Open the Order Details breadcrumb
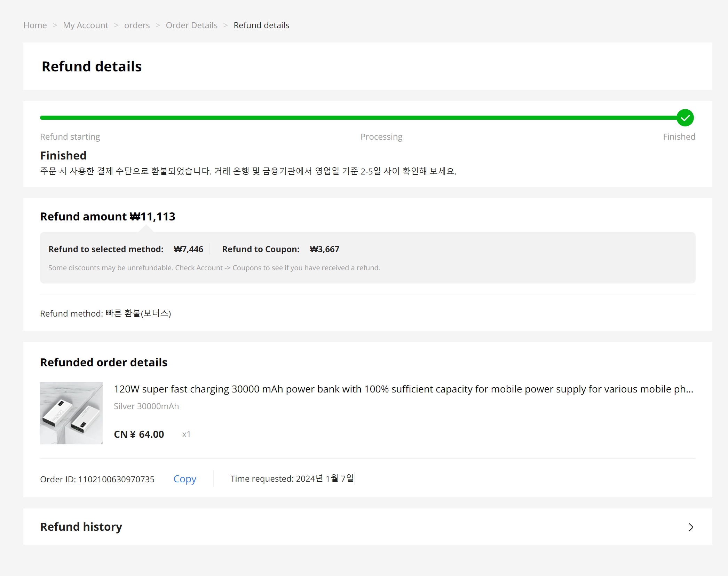Screen dimensions: 728x576 (191, 25)
